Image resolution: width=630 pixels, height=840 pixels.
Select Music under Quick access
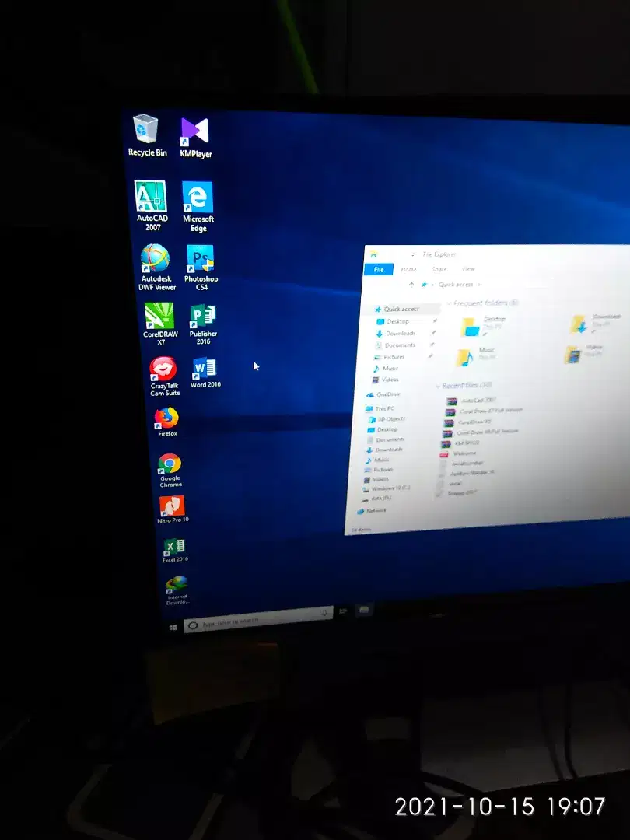click(390, 369)
